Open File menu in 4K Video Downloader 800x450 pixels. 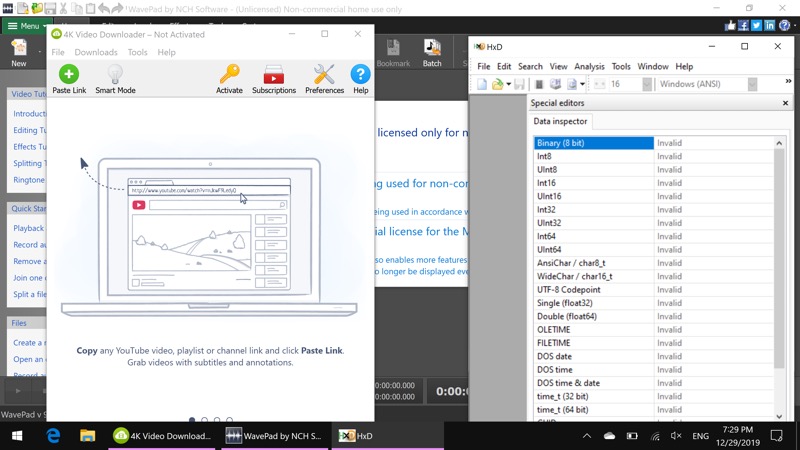[58, 52]
